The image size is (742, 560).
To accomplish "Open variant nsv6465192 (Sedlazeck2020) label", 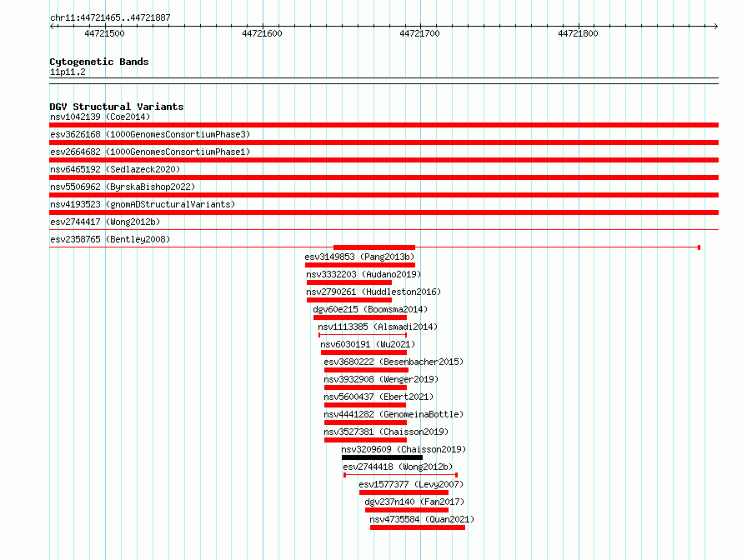I will point(115,169).
